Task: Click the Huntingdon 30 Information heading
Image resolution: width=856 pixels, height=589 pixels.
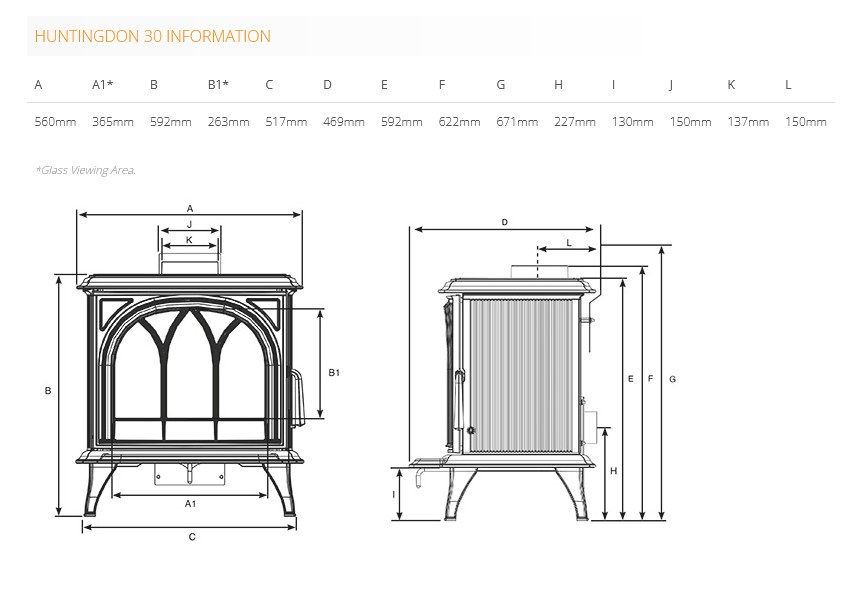Action: point(152,36)
